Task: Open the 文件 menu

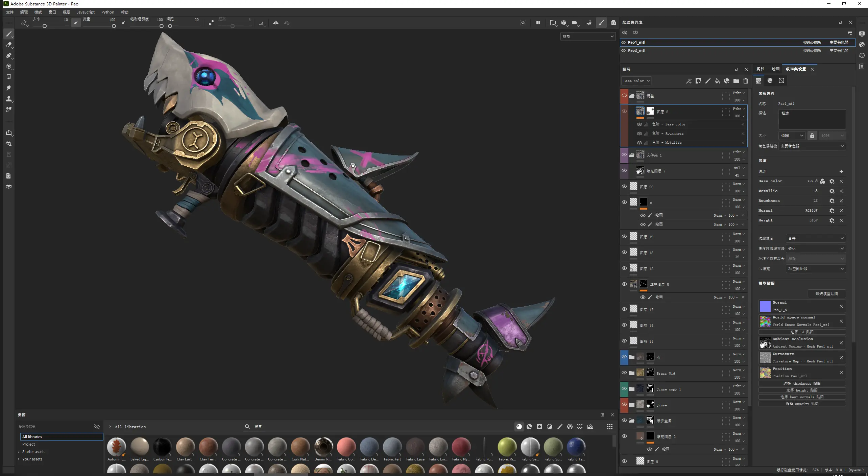Action: 10,12
